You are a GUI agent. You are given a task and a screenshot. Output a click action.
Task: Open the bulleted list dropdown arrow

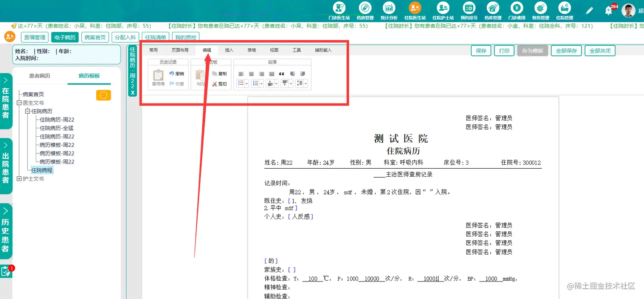pos(247,84)
